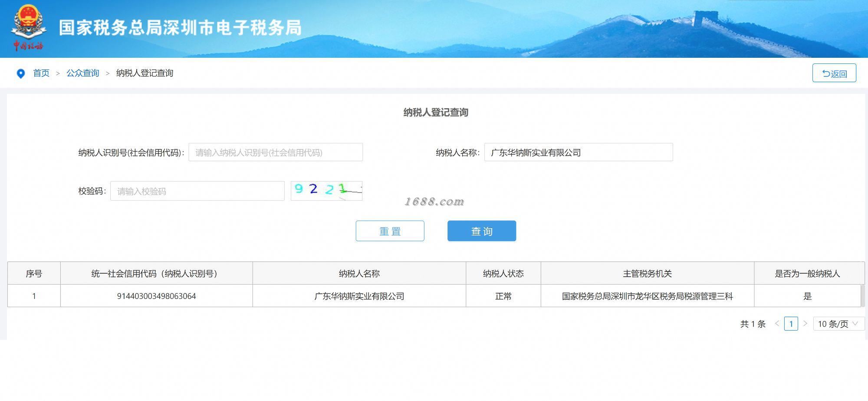Click the 查询 button
Image resolution: width=868 pixels, height=401 pixels.
[x=482, y=231]
